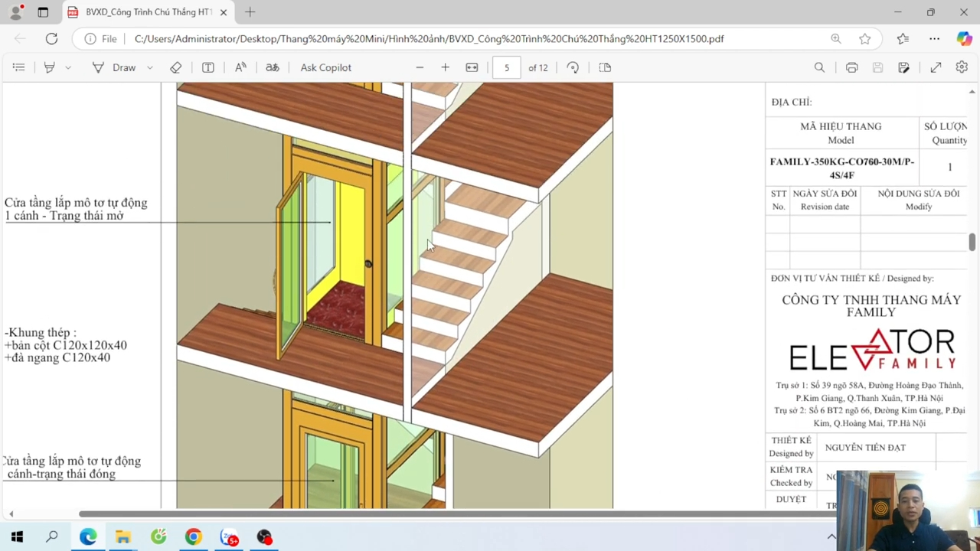
Task: Click the Ask Copilot button
Action: click(325, 67)
